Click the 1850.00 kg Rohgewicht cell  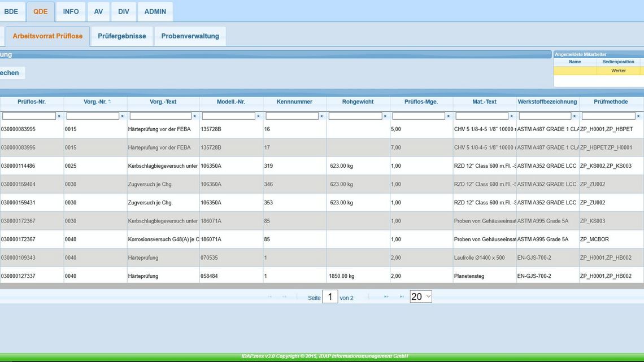click(x=358, y=276)
